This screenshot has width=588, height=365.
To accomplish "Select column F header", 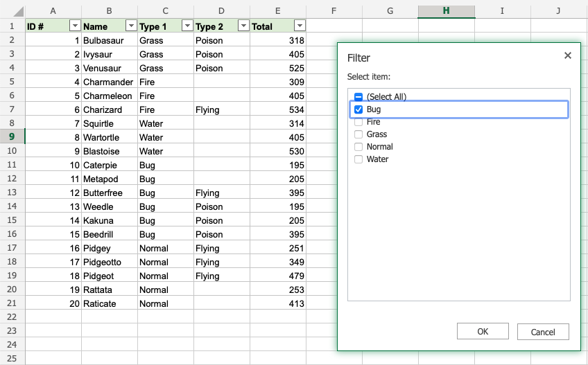I will pos(334,11).
